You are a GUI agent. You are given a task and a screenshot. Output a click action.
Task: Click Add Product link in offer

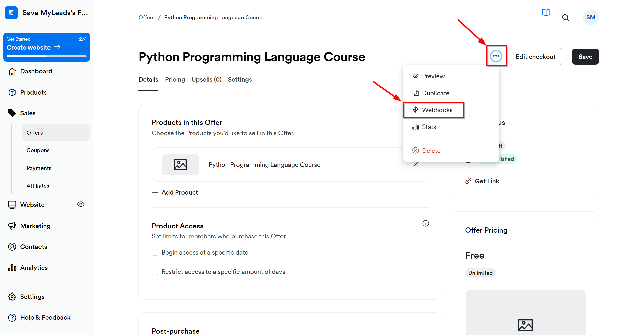175,192
